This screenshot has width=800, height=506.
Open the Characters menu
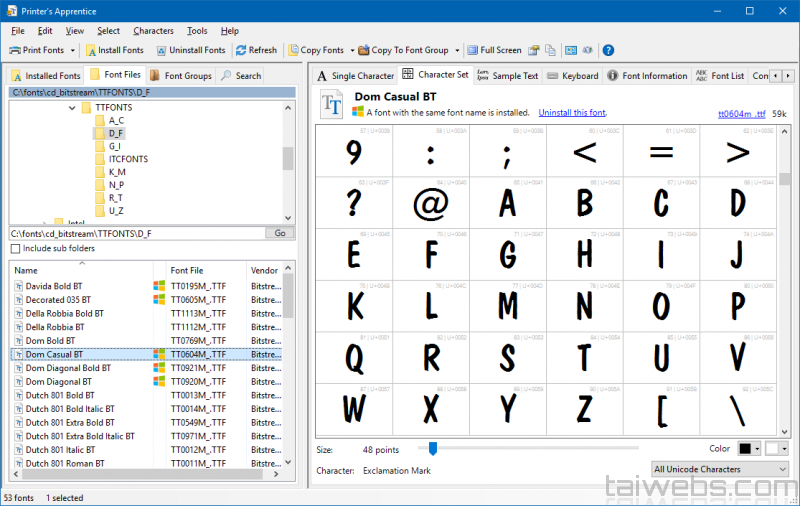(x=153, y=31)
